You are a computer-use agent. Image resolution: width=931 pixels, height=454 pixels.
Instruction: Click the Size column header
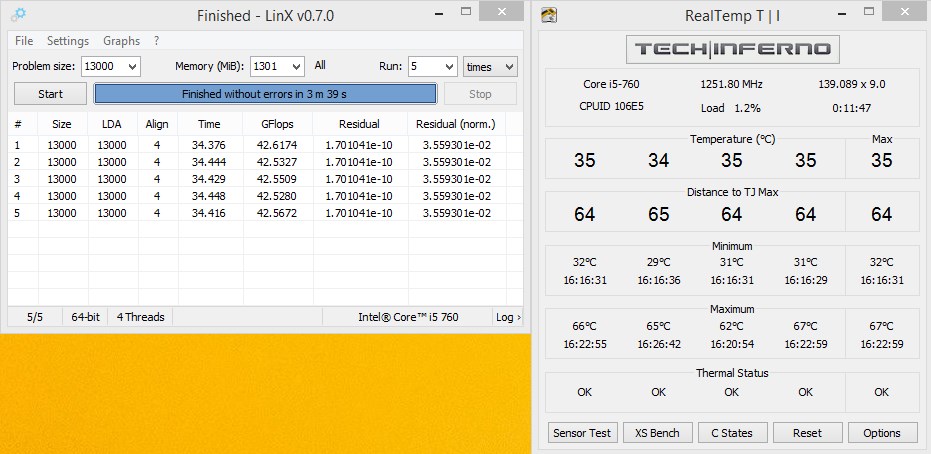click(62, 124)
